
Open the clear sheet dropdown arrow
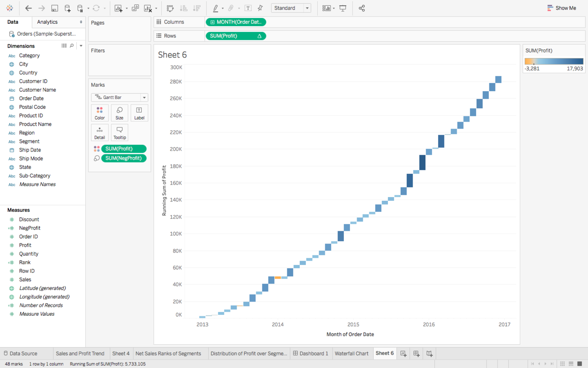click(x=156, y=9)
